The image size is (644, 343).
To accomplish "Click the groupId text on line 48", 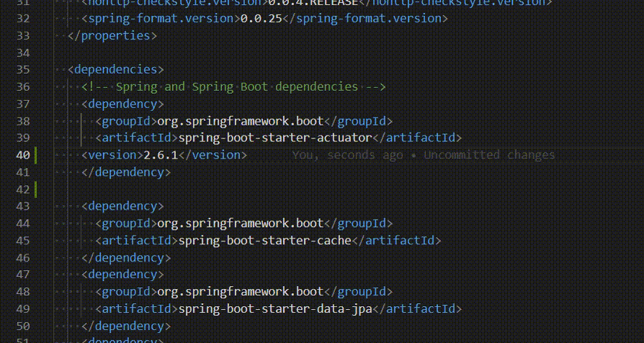I will click(x=125, y=291).
